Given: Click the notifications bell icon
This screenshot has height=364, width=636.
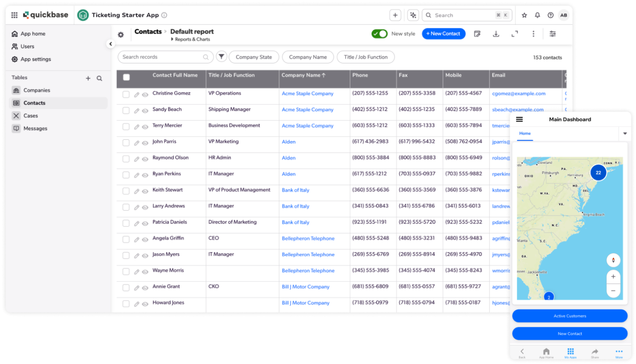Looking at the screenshot, I should click(537, 15).
